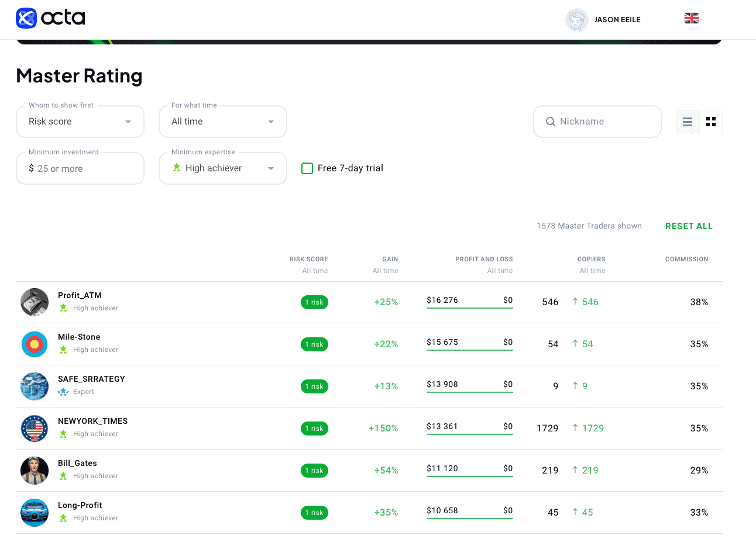This screenshot has width=756, height=539.
Task: Click the '1 risk' badge for Mile-Stone
Action: point(314,344)
